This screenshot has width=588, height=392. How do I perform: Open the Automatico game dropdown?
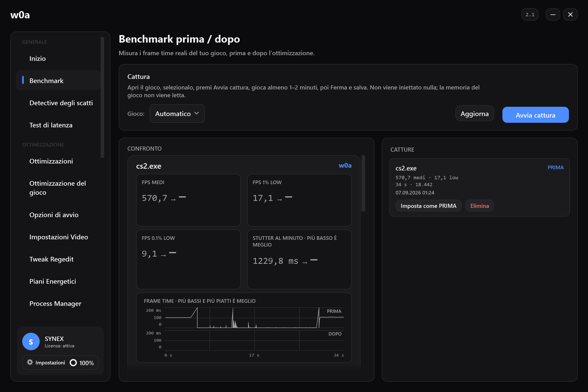pos(177,113)
